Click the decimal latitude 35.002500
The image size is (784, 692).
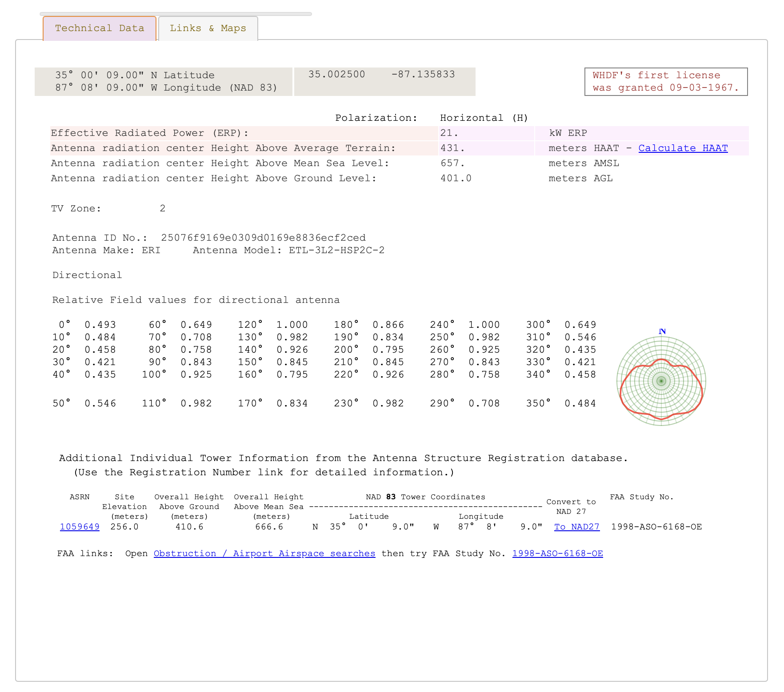point(337,75)
